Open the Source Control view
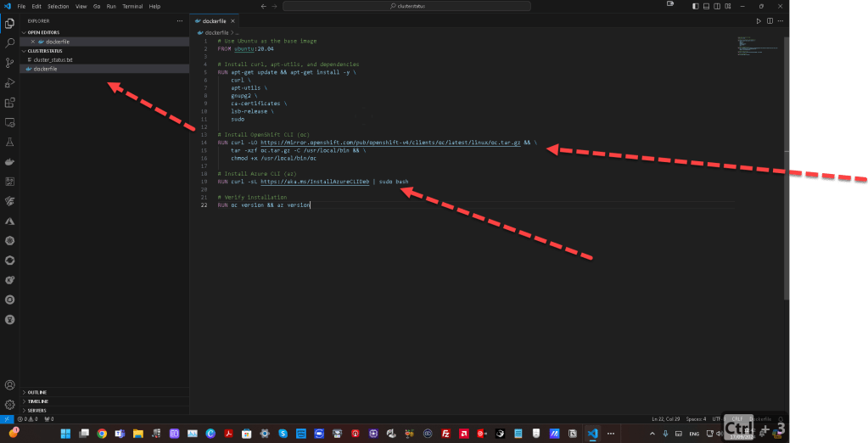Image resolution: width=868 pixels, height=443 pixels. coord(9,63)
